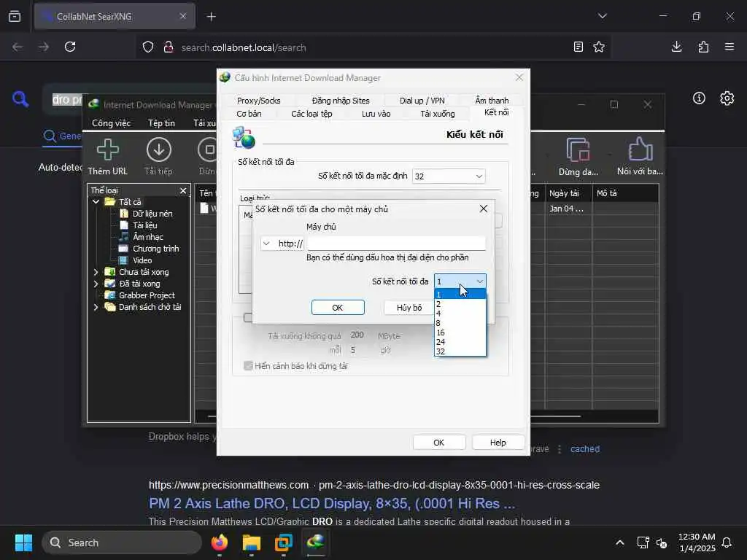Switch to the Cơ bản tab
This screenshot has height=560, width=747.
coord(249,114)
